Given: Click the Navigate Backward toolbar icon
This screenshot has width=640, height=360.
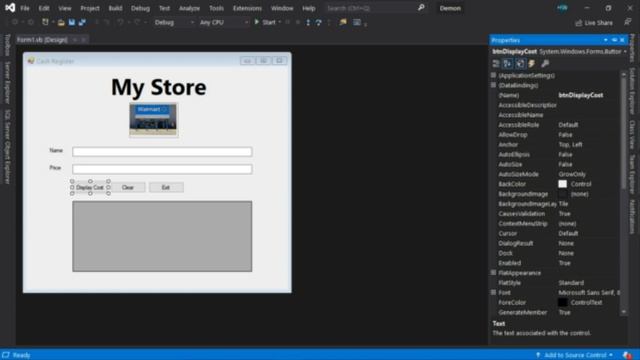Looking at the screenshot, I should click(x=15, y=22).
